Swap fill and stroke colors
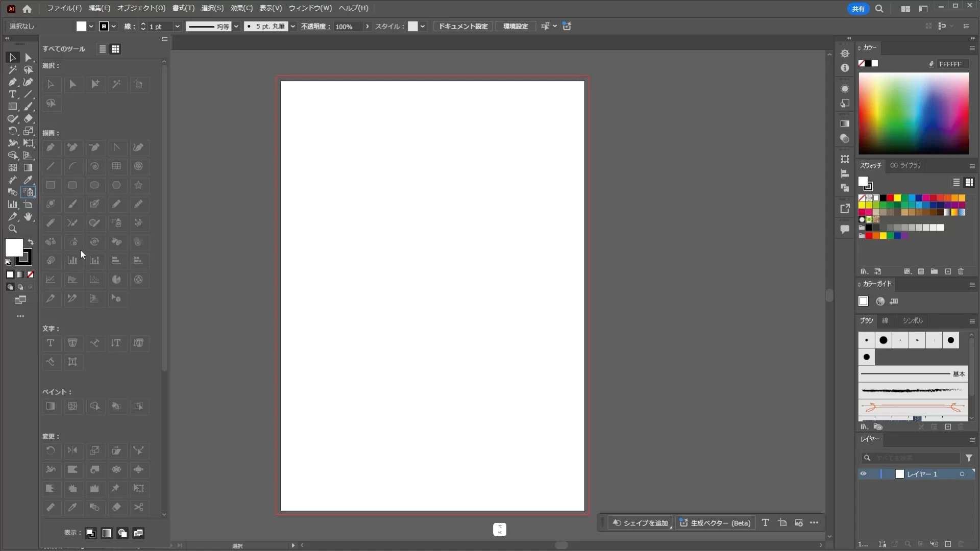This screenshot has width=980, height=551. tap(31, 242)
